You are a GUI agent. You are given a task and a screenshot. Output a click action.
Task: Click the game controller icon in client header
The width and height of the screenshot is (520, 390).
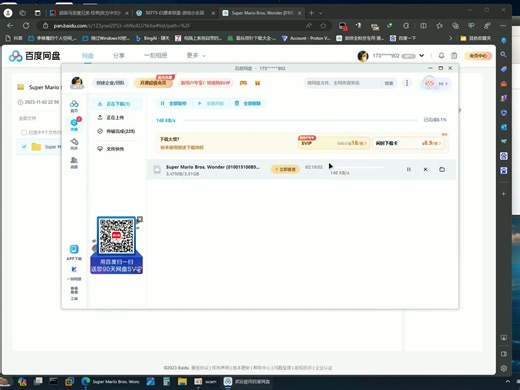(x=243, y=83)
